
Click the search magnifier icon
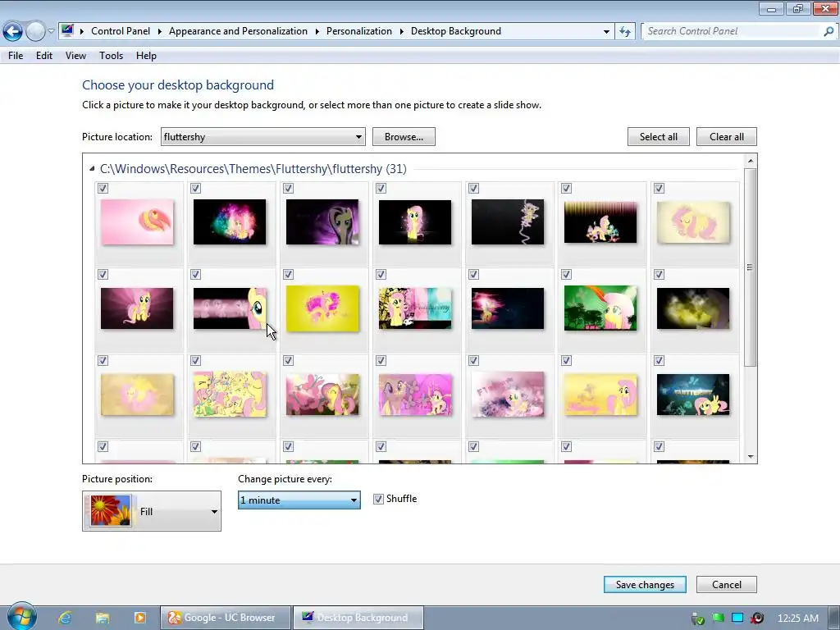pos(829,32)
